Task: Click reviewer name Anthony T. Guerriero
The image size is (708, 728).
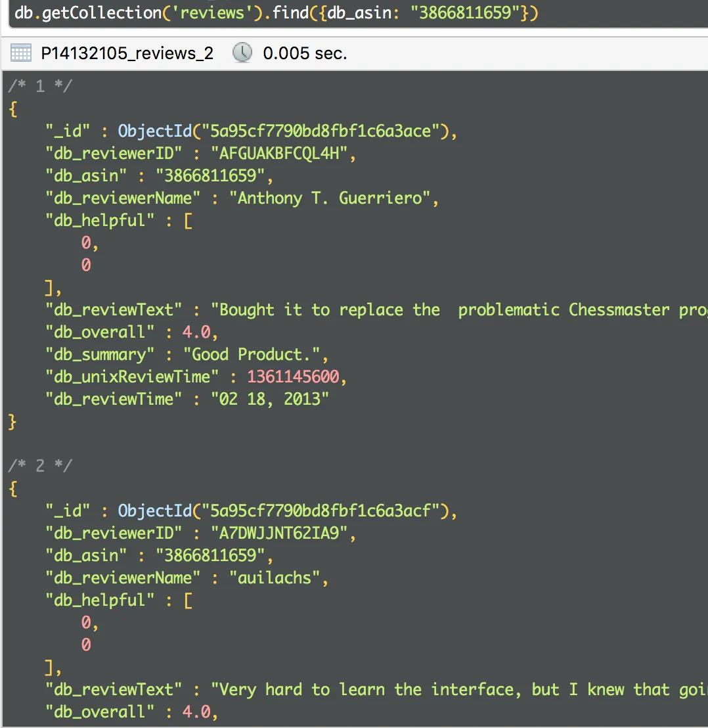Action: pyautogui.click(x=330, y=198)
